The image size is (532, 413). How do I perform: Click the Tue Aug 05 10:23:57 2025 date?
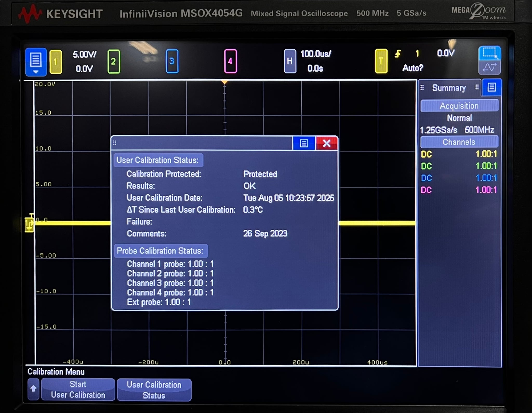pos(289,198)
